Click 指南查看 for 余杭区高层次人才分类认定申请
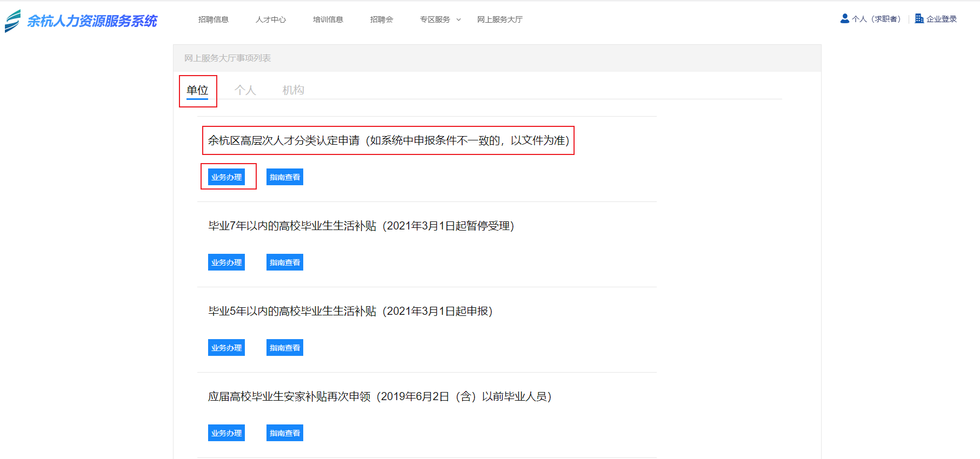 point(285,177)
